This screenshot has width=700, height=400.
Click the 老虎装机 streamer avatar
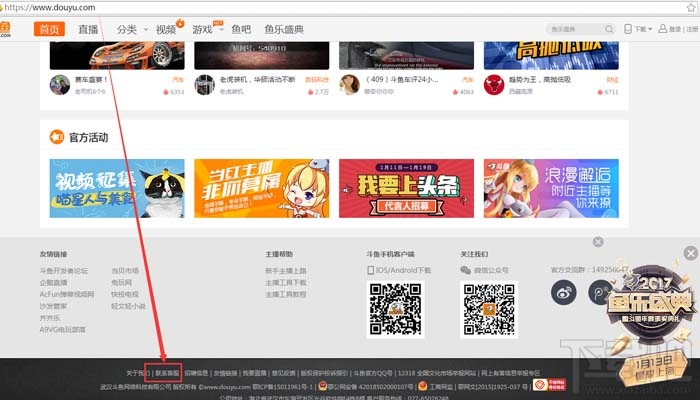coord(204,85)
